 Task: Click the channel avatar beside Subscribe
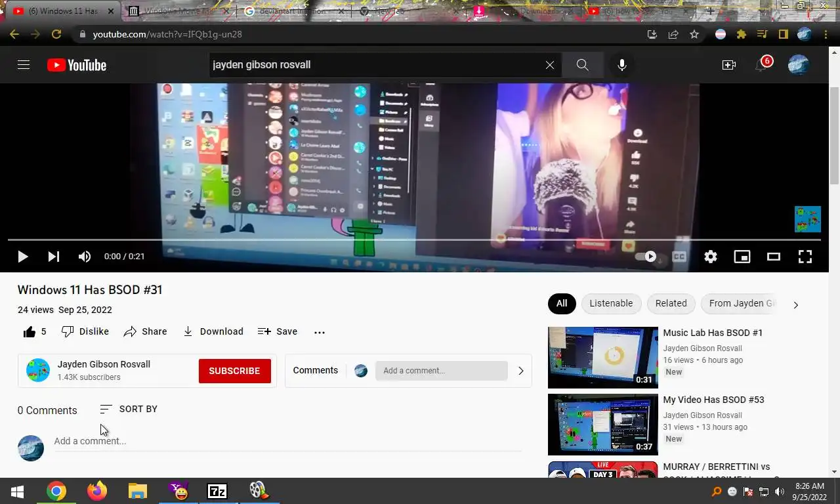point(37,370)
